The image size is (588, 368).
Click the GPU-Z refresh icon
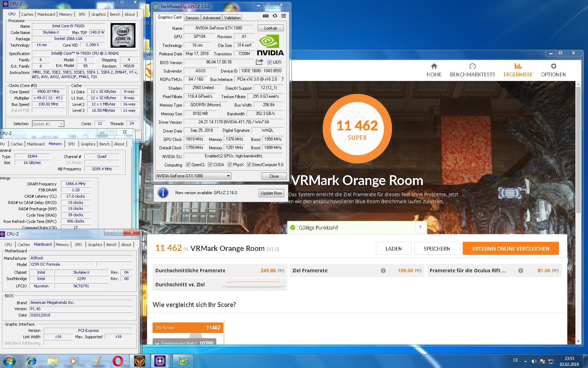275,16
